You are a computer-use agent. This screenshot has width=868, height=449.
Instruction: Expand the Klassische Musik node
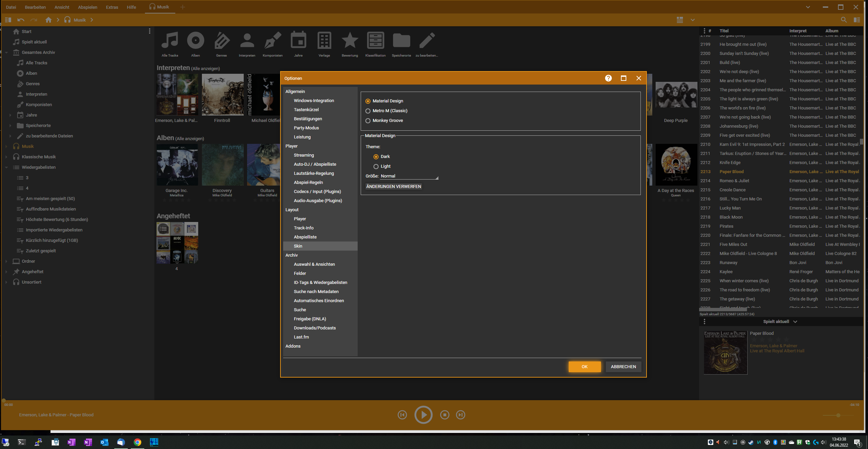point(6,157)
